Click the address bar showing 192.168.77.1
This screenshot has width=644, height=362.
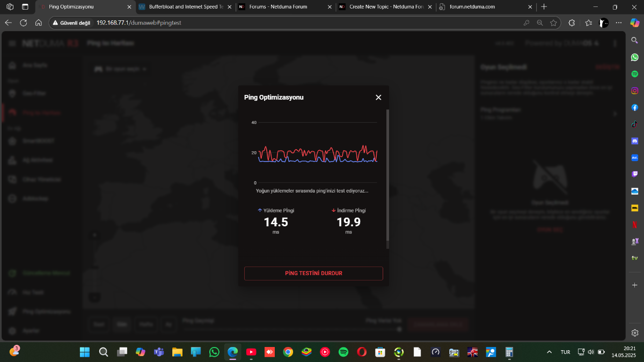(279, 23)
